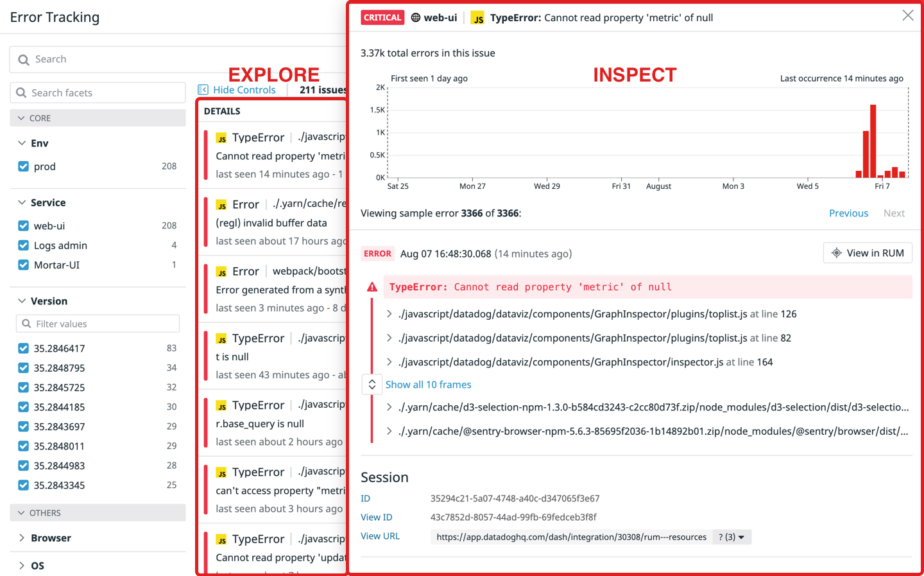
Task: Uncheck version 35.2846417 checkbox
Action: [24, 349]
